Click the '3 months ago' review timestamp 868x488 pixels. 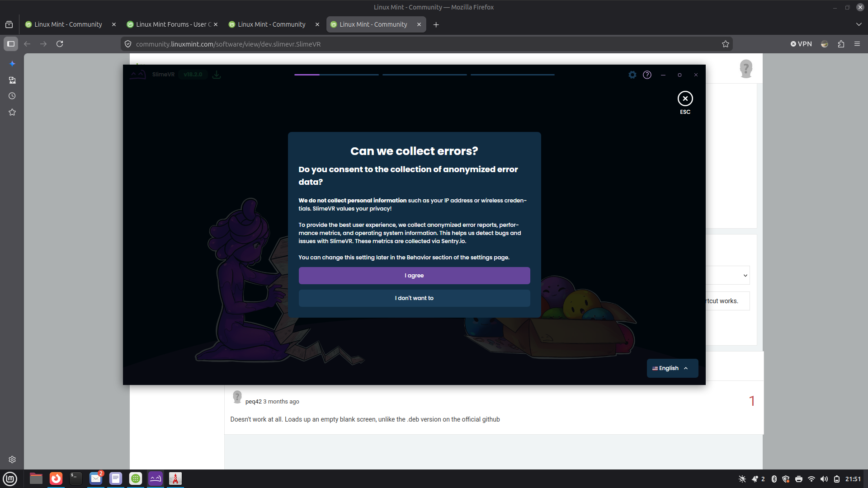point(281,402)
